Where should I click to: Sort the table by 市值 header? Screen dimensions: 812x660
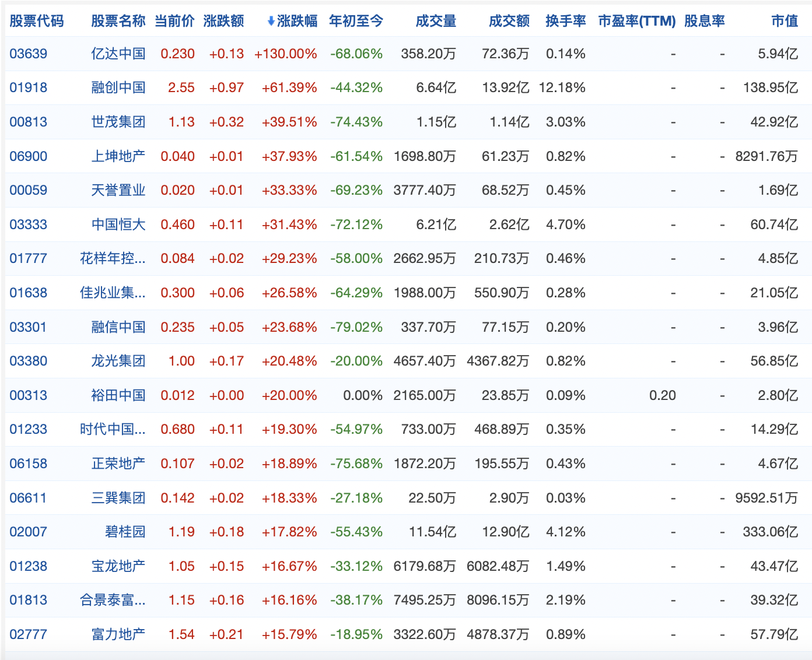pos(785,22)
